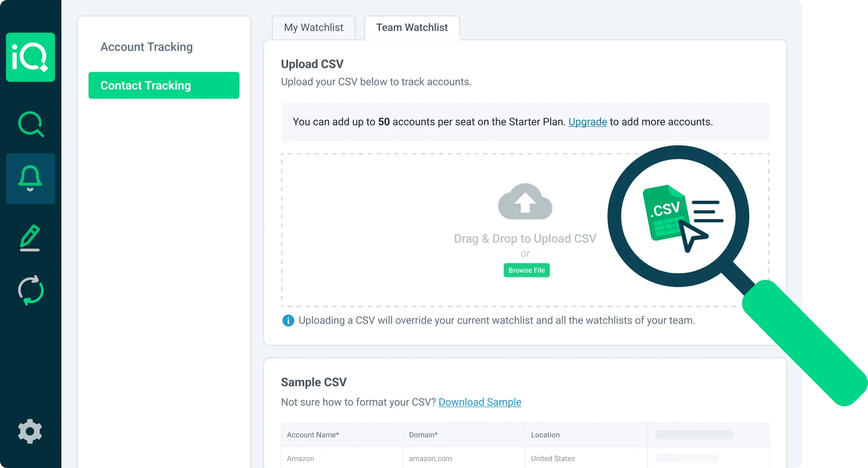This screenshot has height=468, width=868.
Task: Select the search icon in sidebar
Action: (x=30, y=124)
